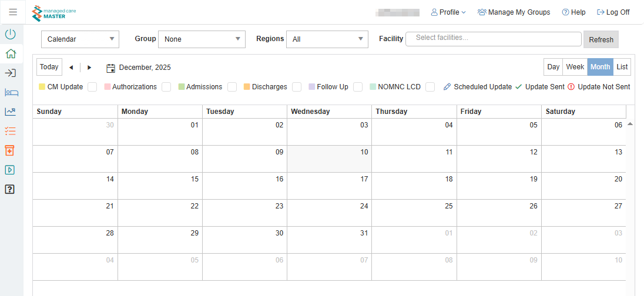Open the play video sidebar icon
Screen dimensions: 644x296
click(10, 170)
